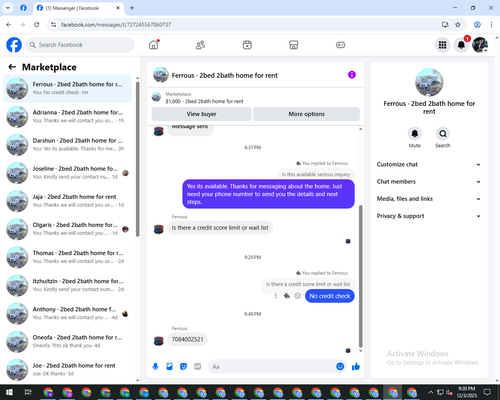Open a new browser tab
The height and width of the screenshot is (400, 500).
coord(132,8)
